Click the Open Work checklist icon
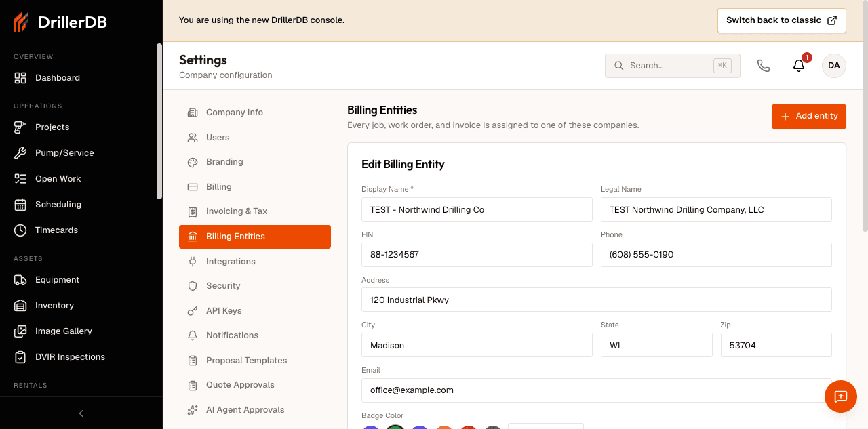The width and height of the screenshot is (868, 429). pos(20,179)
